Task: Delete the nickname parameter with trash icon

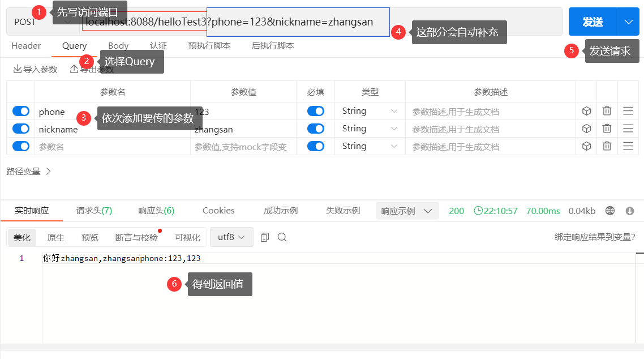Action: (607, 129)
